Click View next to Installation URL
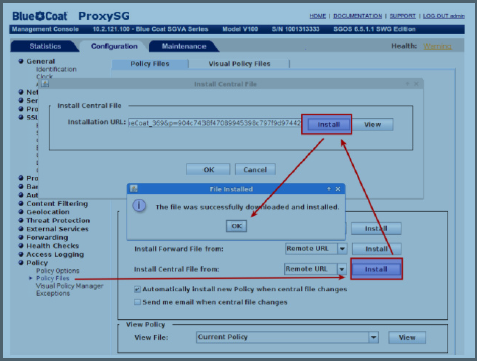 point(372,125)
